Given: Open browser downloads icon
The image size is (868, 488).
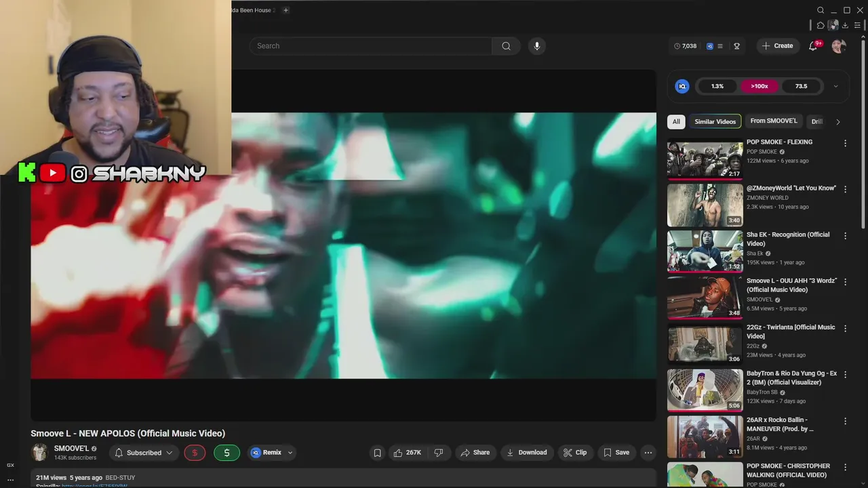Looking at the screenshot, I should 845,25.
